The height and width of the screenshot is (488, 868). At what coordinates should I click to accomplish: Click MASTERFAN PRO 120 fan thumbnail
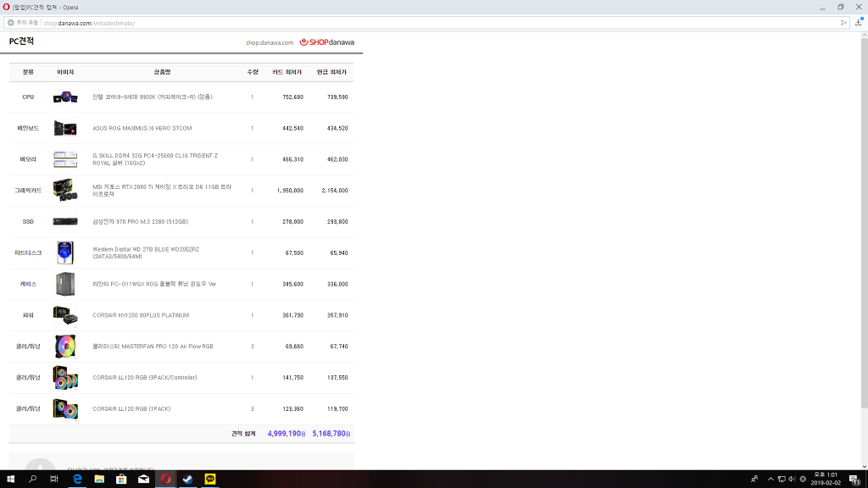(65, 347)
